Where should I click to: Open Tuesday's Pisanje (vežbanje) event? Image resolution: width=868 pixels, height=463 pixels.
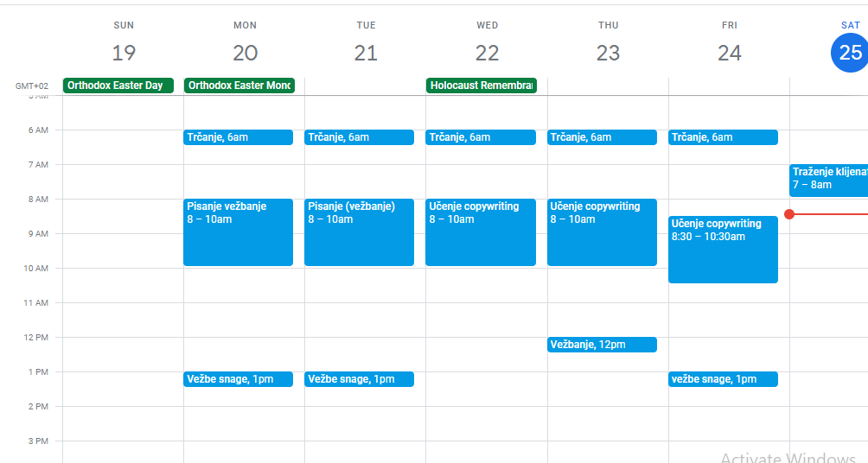pos(359,232)
